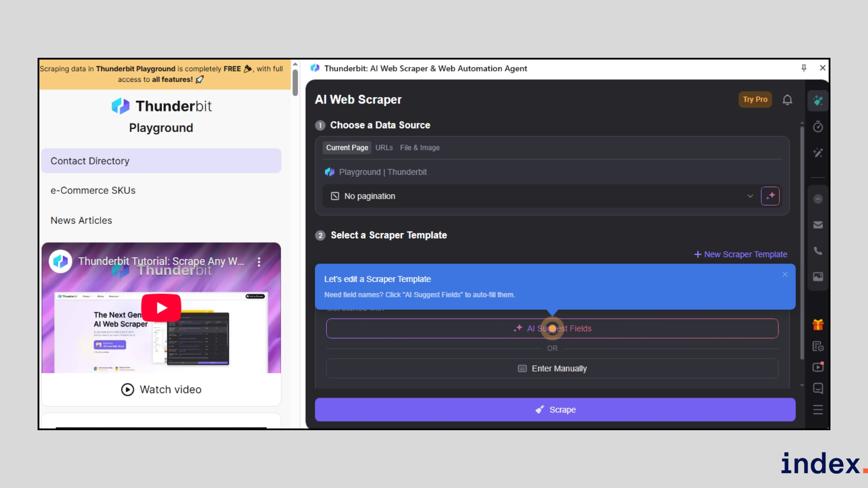Open the scheduled scraper timer icon
This screenshot has width=868, height=488.
point(818,127)
